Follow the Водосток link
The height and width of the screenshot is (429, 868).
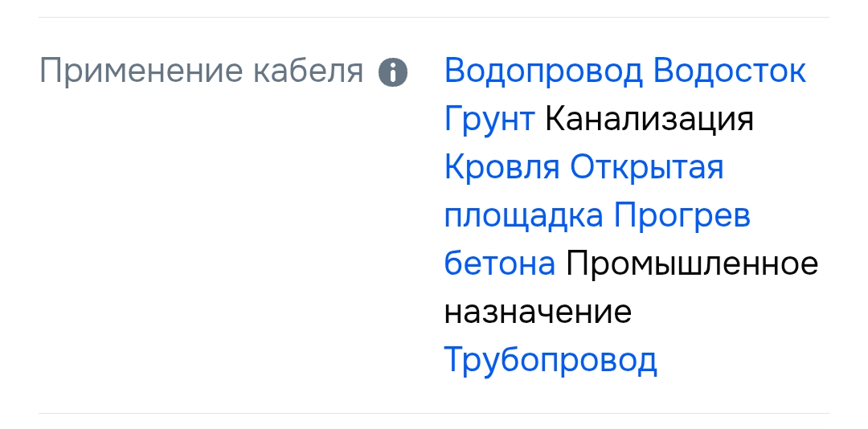pyautogui.click(x=730, y=71)
